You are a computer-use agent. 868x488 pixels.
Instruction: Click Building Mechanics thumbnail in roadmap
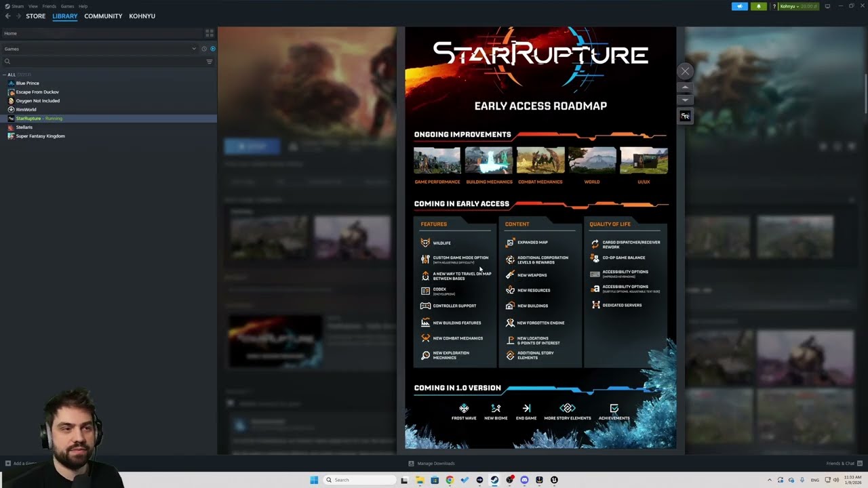pos(489,161)
